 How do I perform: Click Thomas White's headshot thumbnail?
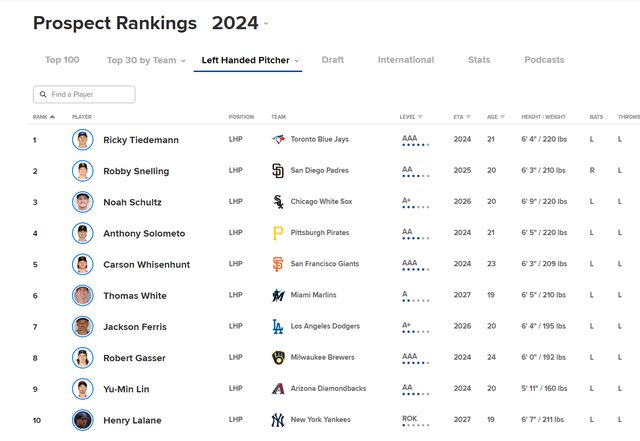coord(83,296)
